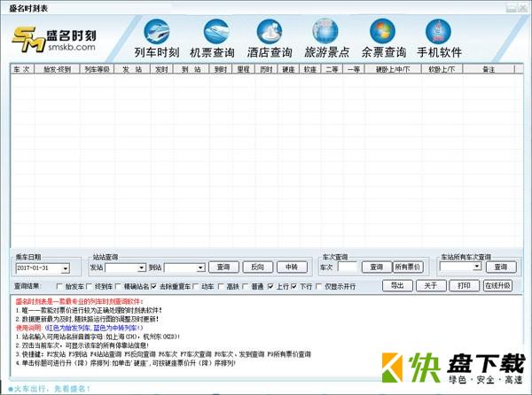This screenshot has width=532, height=395.
Task: Click the 导出 export button
Action: [x=397, y=285]
